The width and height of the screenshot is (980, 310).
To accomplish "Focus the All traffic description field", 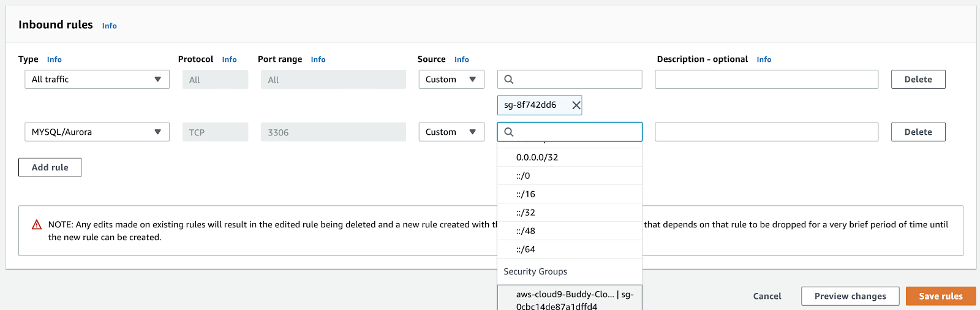I will 767,80.
